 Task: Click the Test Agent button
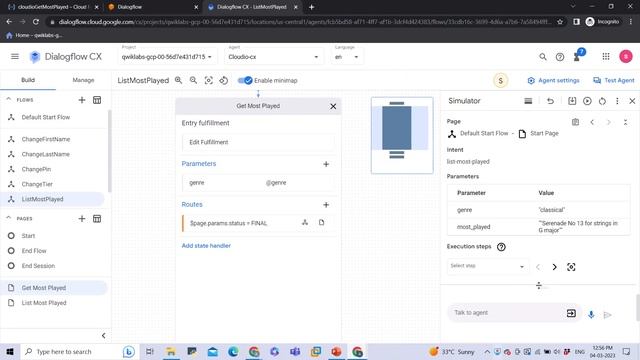coord(613,80)
